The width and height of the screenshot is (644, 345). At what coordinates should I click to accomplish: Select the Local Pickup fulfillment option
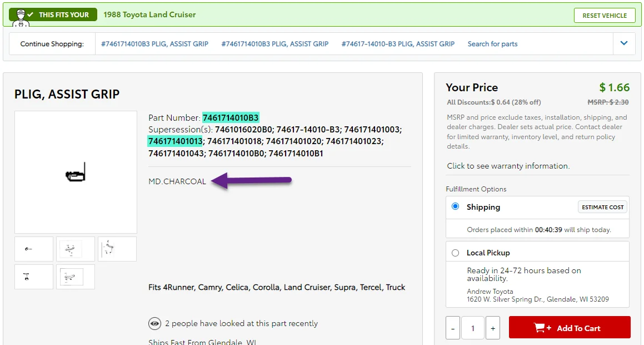click(456, 253)
